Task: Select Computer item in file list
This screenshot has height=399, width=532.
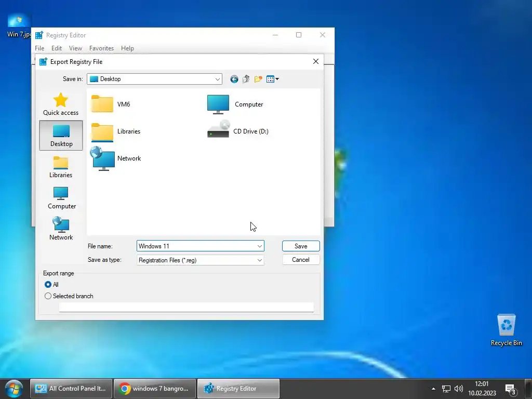Action: point(235,104)
